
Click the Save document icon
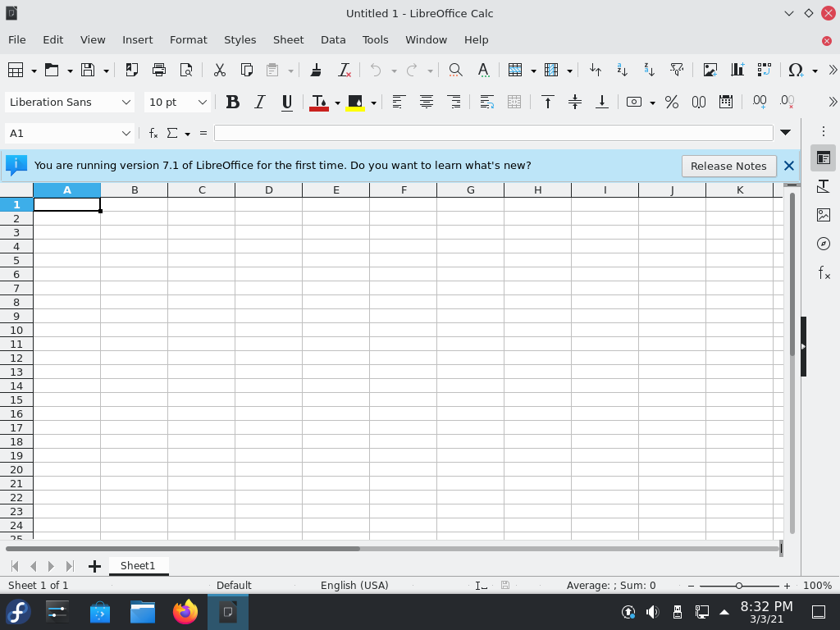(x=88, y=70)
